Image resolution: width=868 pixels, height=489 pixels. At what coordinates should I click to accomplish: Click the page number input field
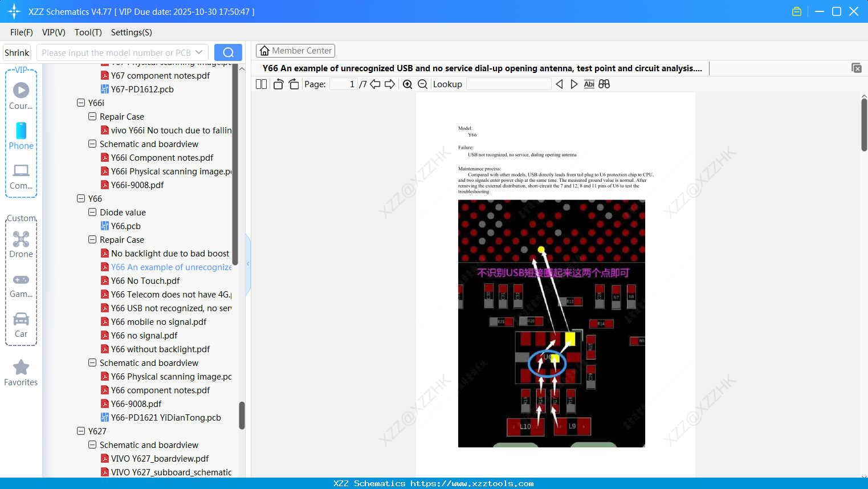344,84
